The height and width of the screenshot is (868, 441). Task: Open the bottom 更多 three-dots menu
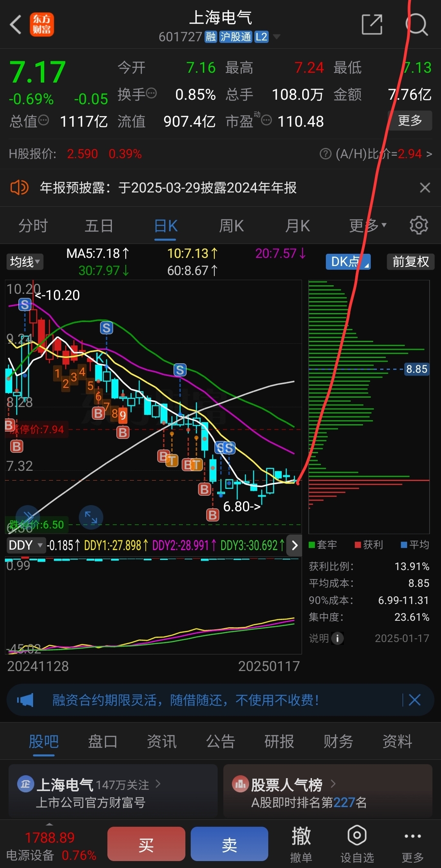tap(412, 844)
